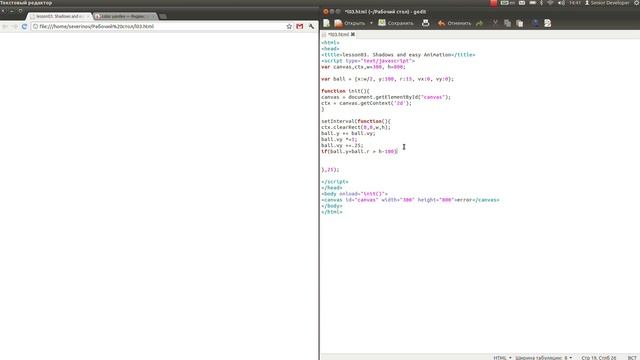This screenshot has height=360, width=640.
Task: Click the browser Back arrow
Action: coord(5,27)
